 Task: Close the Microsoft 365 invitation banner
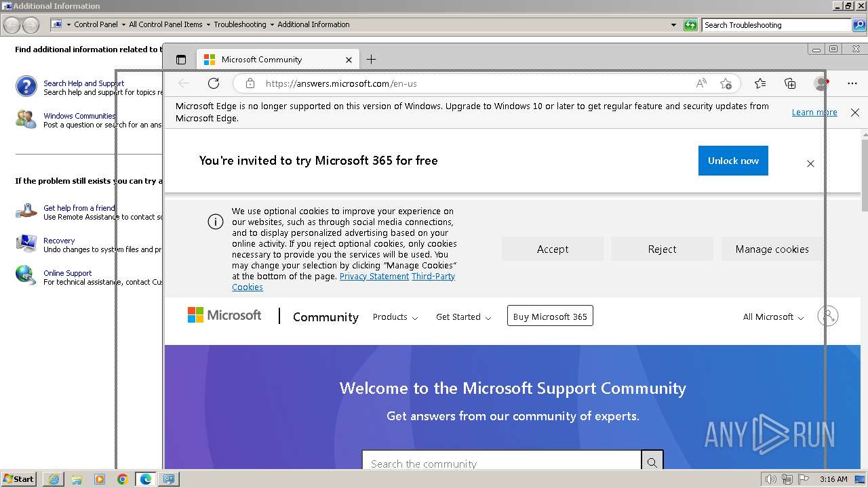[x=810, y=163]
